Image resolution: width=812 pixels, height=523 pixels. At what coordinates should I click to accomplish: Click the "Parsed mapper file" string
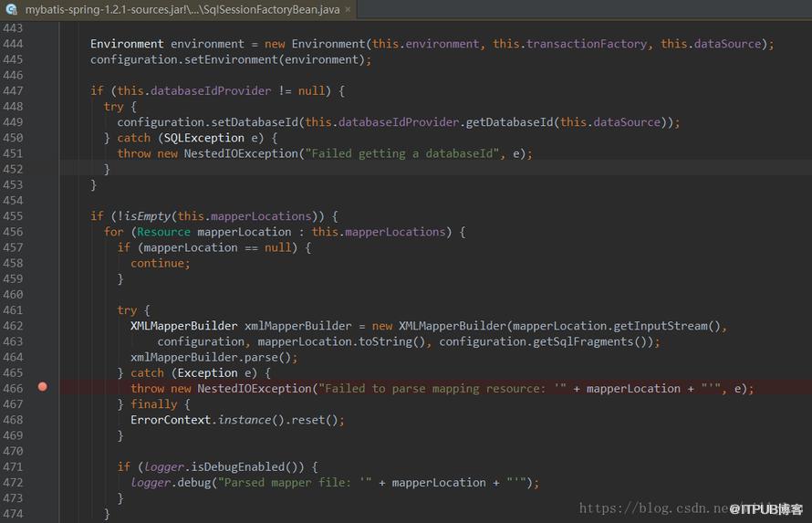pos(295,483)
